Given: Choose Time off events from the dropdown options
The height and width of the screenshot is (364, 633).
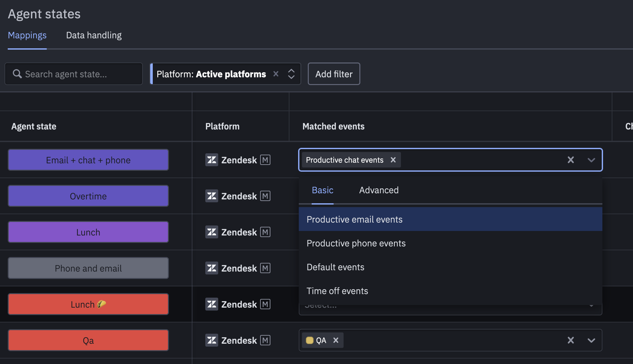Looking at the screenshot, I should pos(337,291).
